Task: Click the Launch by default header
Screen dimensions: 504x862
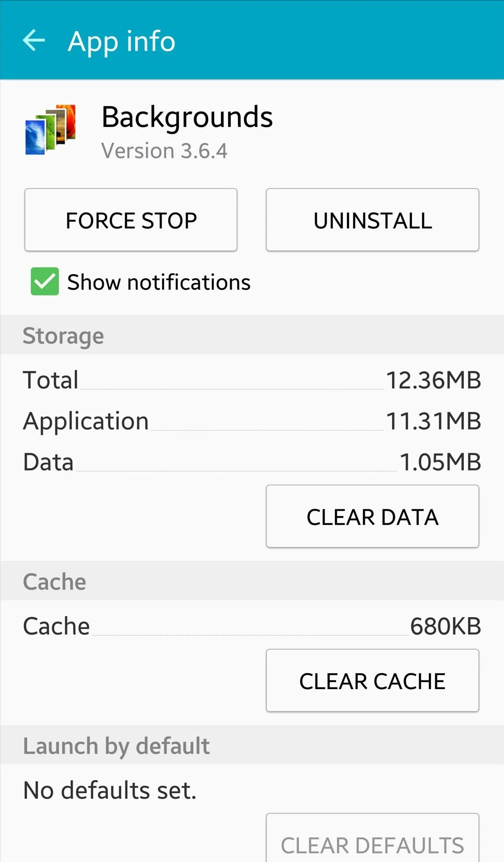Action: point(252,745)
